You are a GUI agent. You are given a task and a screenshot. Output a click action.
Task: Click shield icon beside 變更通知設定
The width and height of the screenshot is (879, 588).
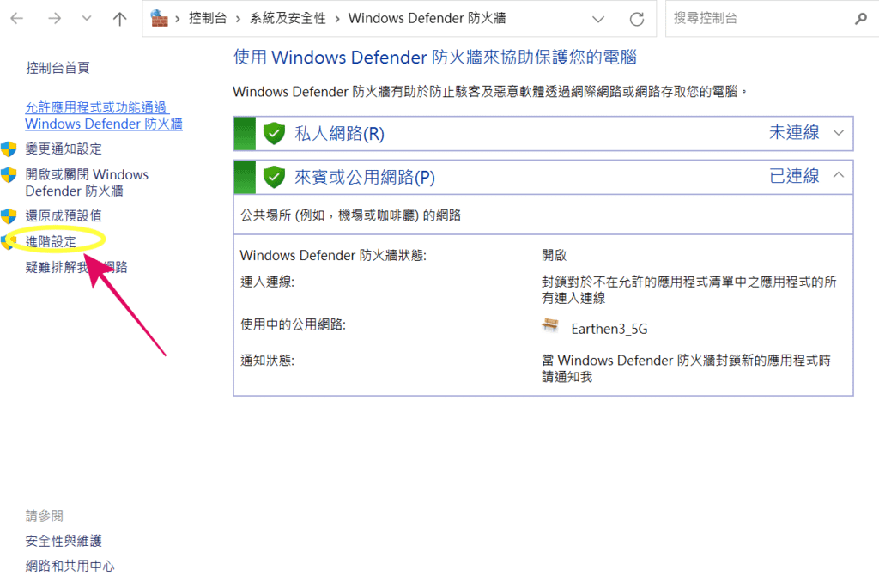coord(9,149)
